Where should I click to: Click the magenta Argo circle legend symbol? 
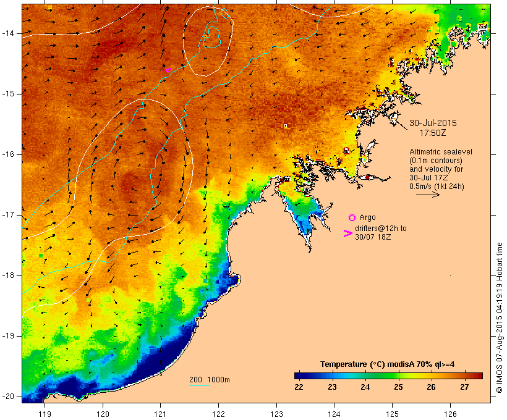(x=352, y=218)
